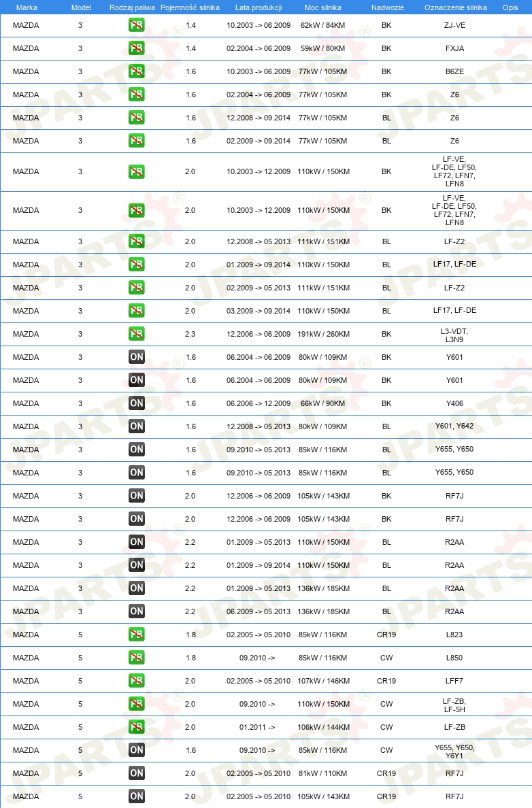Click ON icon in R2AA 06.2009 row
The width and height of the screenshot is (532, 808).
(x=137, y=611)
